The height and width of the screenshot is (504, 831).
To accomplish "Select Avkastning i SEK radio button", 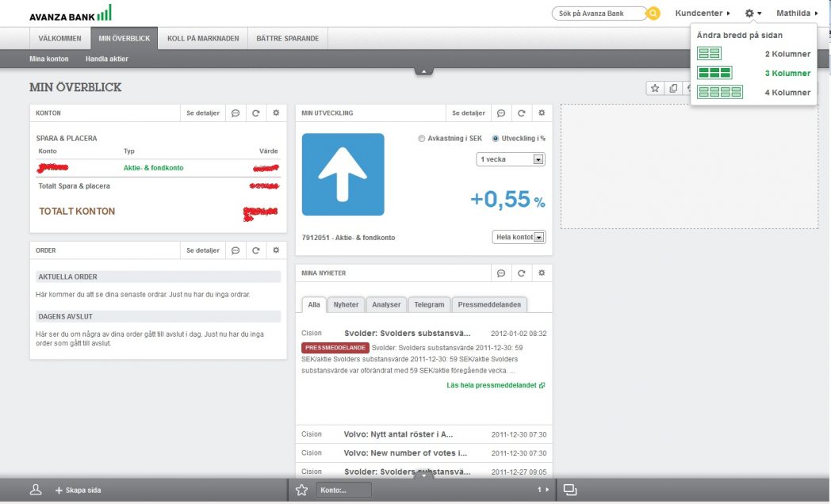I will [x=422, y=139].
